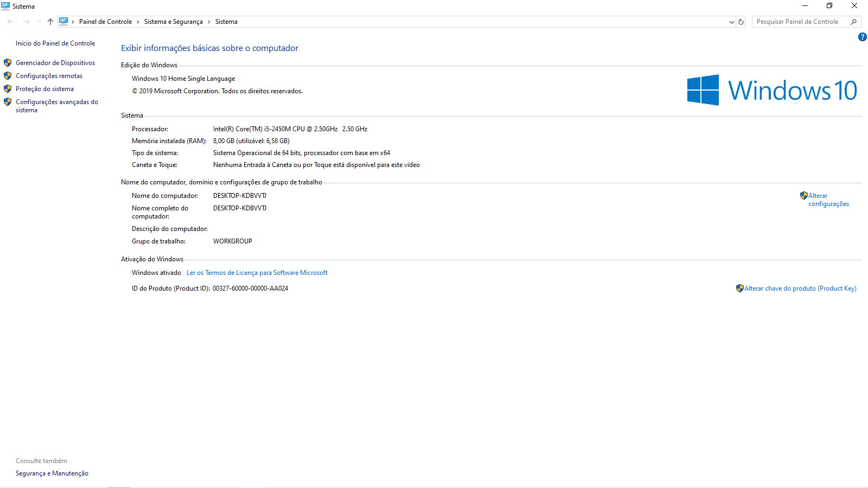The width and height of the screenshot is (868, 488).
Task: Expand chevron after Sistema e Segurança
Action: [209, 22]
